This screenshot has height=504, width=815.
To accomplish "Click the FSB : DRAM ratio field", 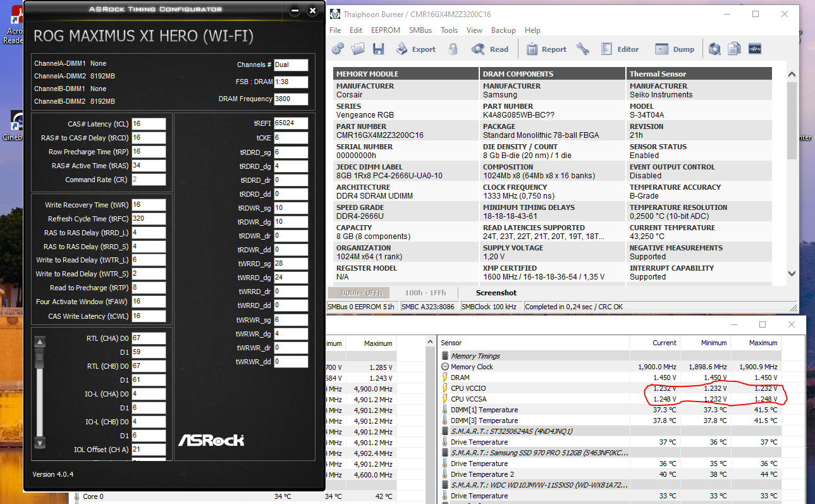I will [x=291, y=82].
